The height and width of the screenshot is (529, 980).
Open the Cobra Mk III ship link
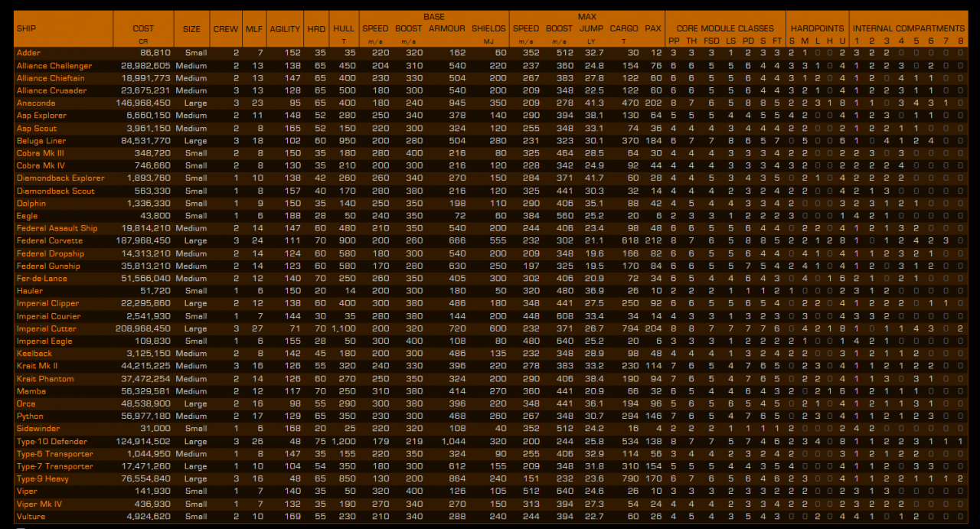40,153
